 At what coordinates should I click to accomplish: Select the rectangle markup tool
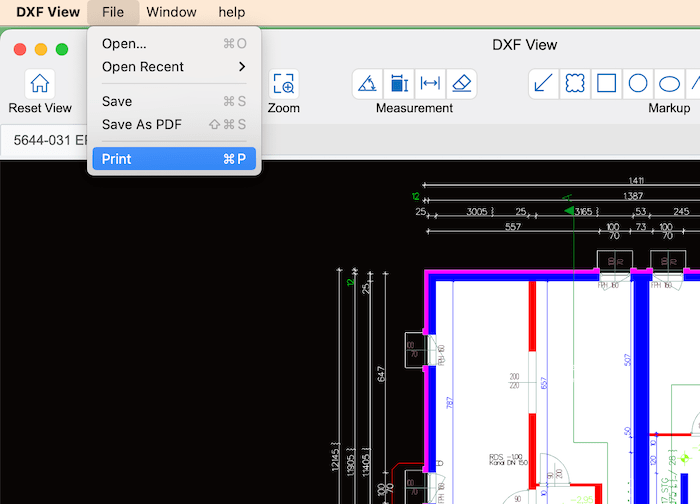coord(606,84)
